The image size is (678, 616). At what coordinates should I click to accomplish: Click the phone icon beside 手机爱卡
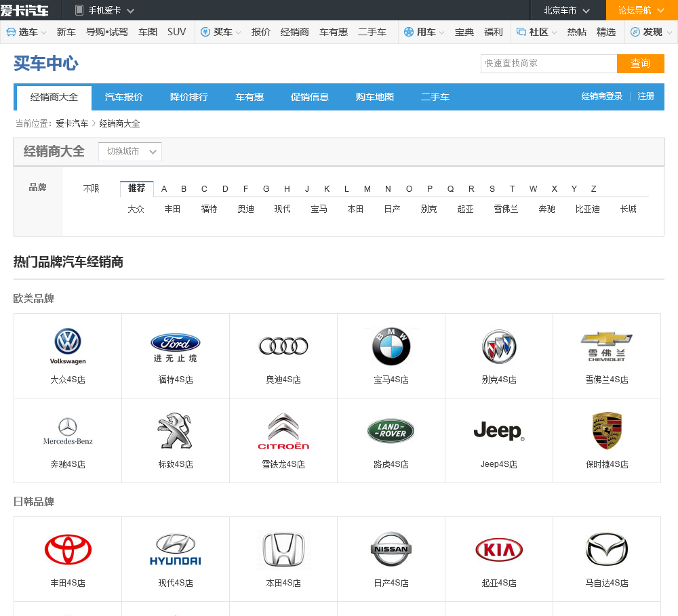click(79, 10)
